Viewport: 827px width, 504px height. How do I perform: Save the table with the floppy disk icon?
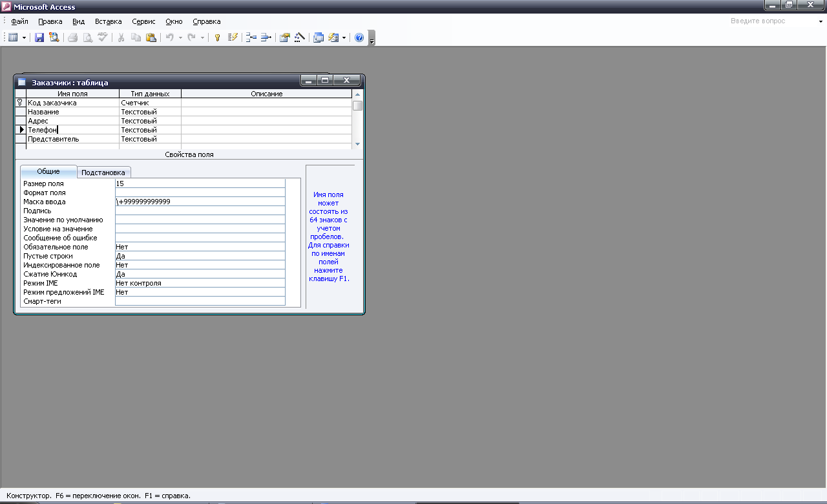pos(39,37)
